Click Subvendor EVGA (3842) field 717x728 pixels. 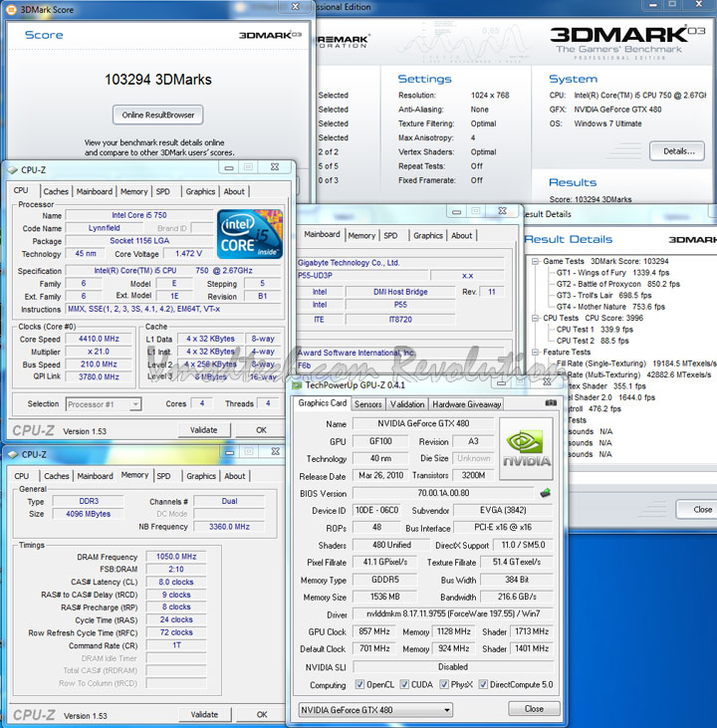(503, 510)
